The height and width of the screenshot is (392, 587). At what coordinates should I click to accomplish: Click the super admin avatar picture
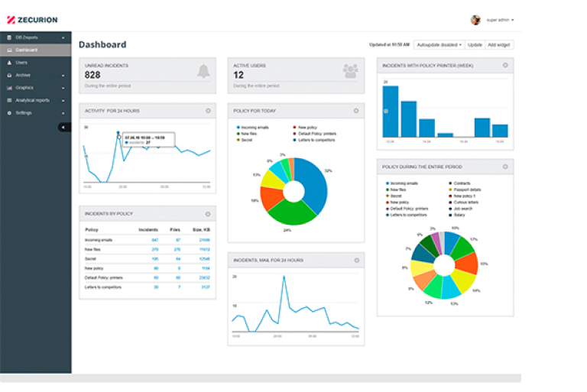475,20
